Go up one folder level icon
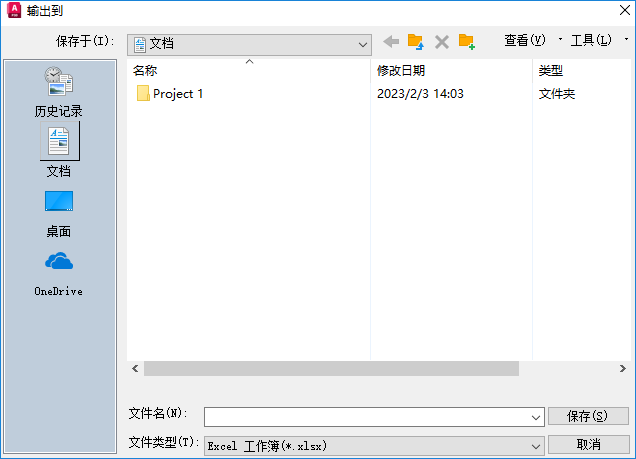This screenshot has height=459, width=636. click(x=416, y=42)
